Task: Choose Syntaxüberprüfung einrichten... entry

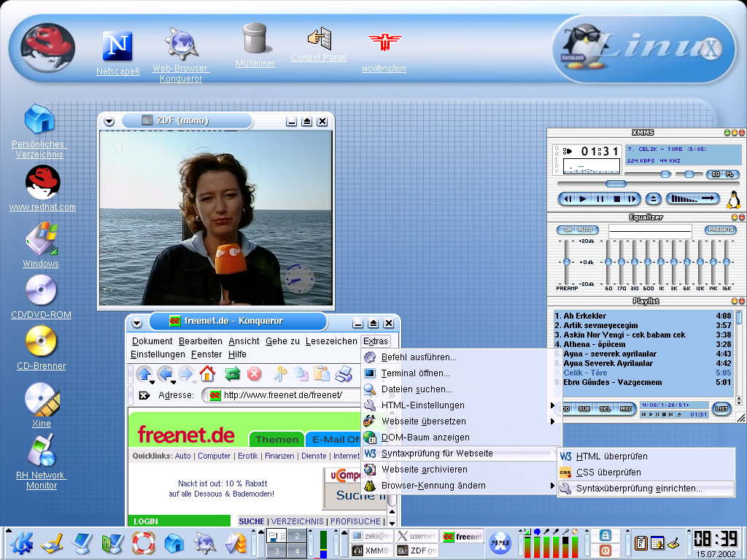Action: [646, 489]
